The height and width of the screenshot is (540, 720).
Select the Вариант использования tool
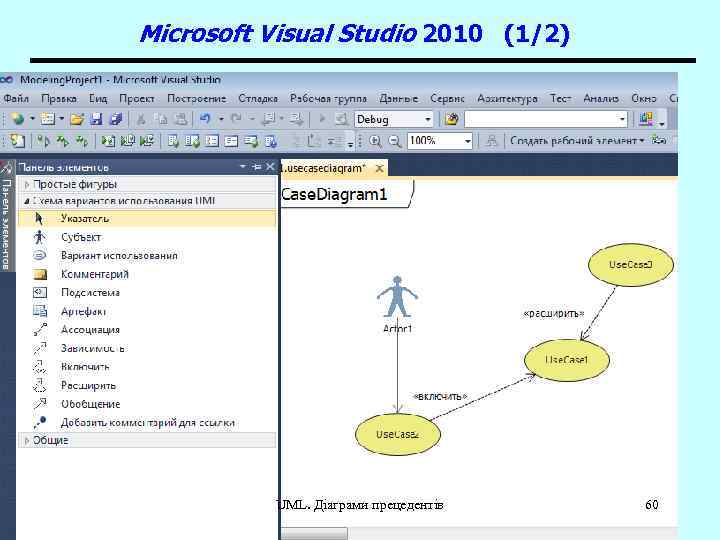(147, 255)
